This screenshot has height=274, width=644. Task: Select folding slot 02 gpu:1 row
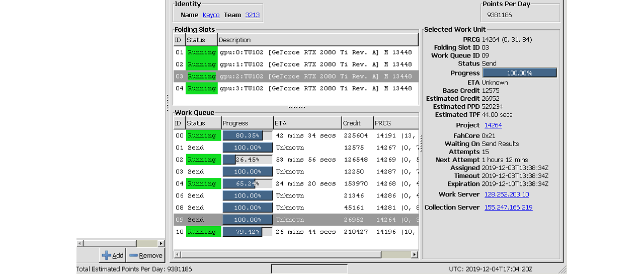point(296,64)
